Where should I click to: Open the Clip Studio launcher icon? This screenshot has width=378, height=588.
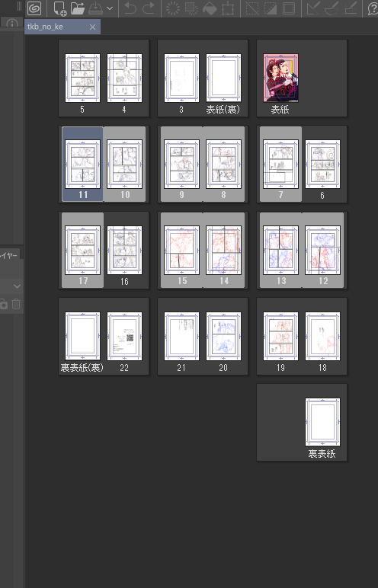point(34,8)
